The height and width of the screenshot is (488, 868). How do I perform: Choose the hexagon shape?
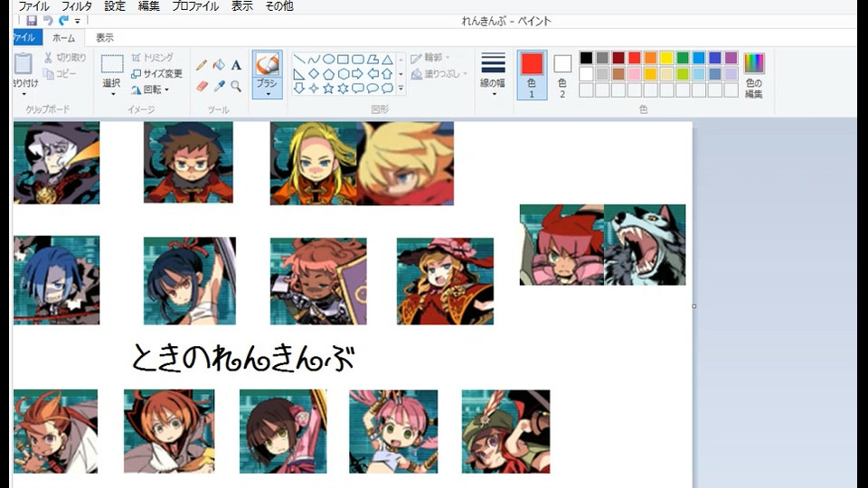click(344, 73)
